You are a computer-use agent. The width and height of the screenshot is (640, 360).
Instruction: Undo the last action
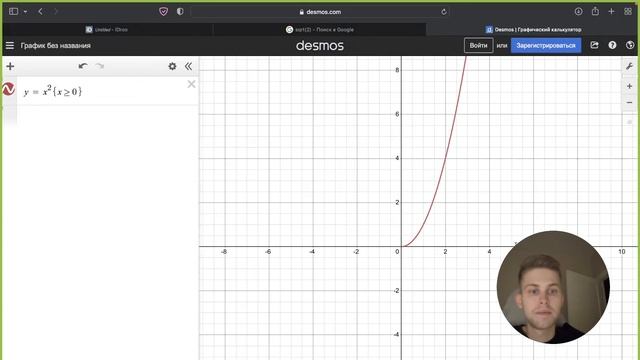tap(83, 66)
